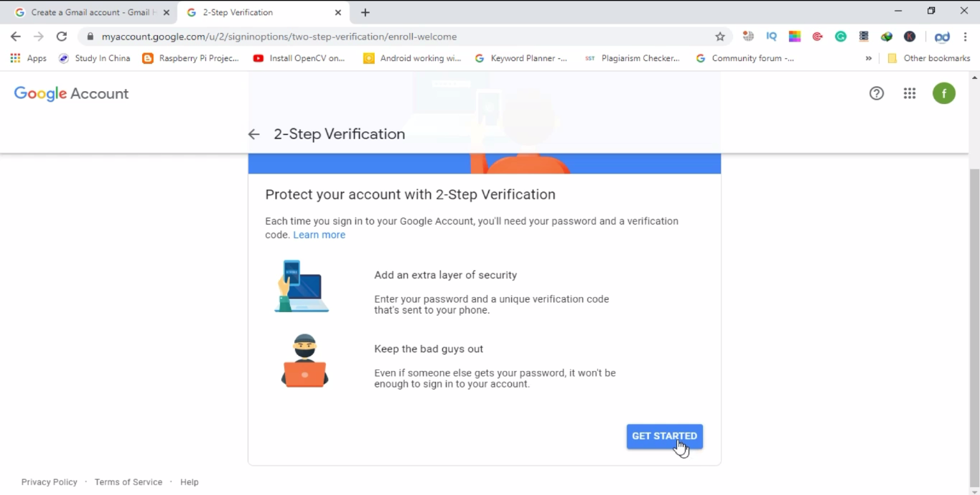
Task: Open the Privacy Policy link
Action: coord(50,482)
